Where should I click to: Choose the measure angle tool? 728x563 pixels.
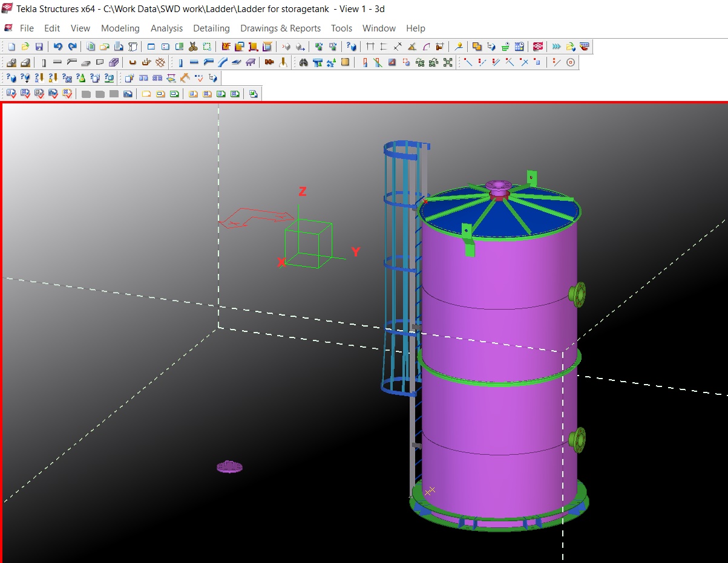pyautogui.click(x=412, y=47)
